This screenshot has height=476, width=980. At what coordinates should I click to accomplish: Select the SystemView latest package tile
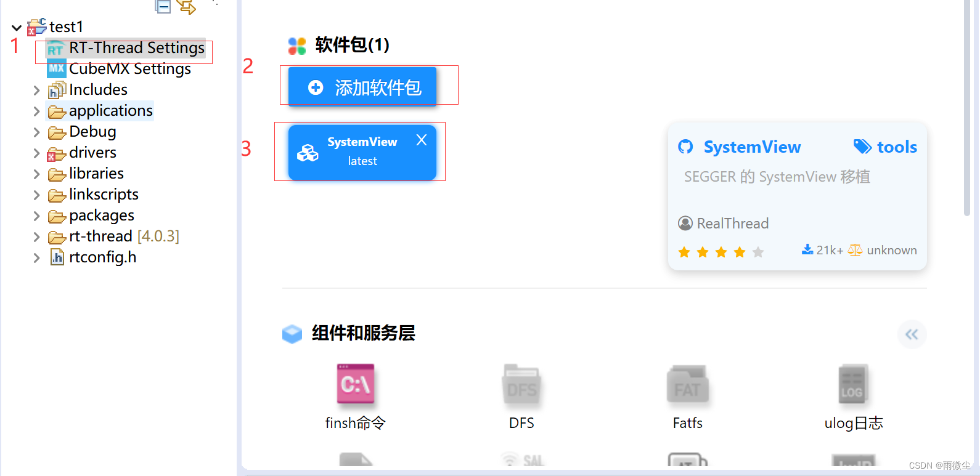[362, 153]
